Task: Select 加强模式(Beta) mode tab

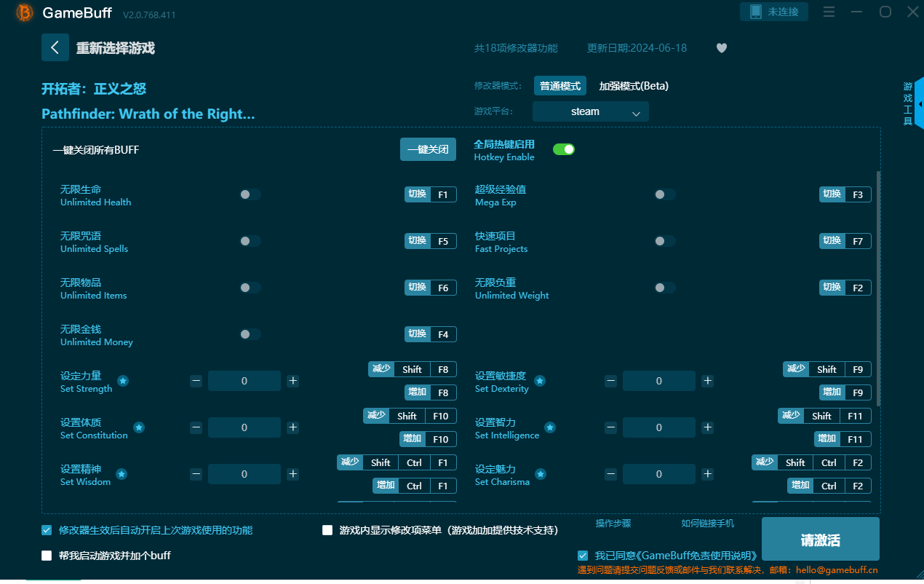Action: (634, 86)
